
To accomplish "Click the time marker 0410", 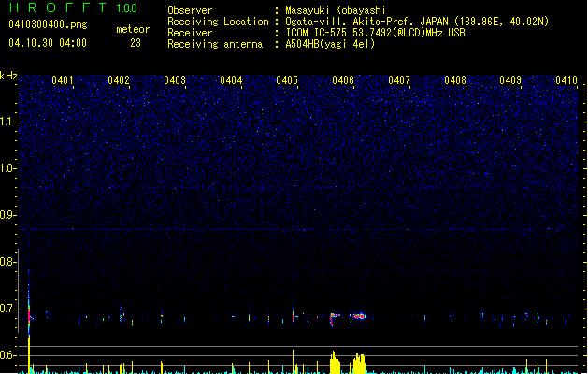I will coord(566,80).
